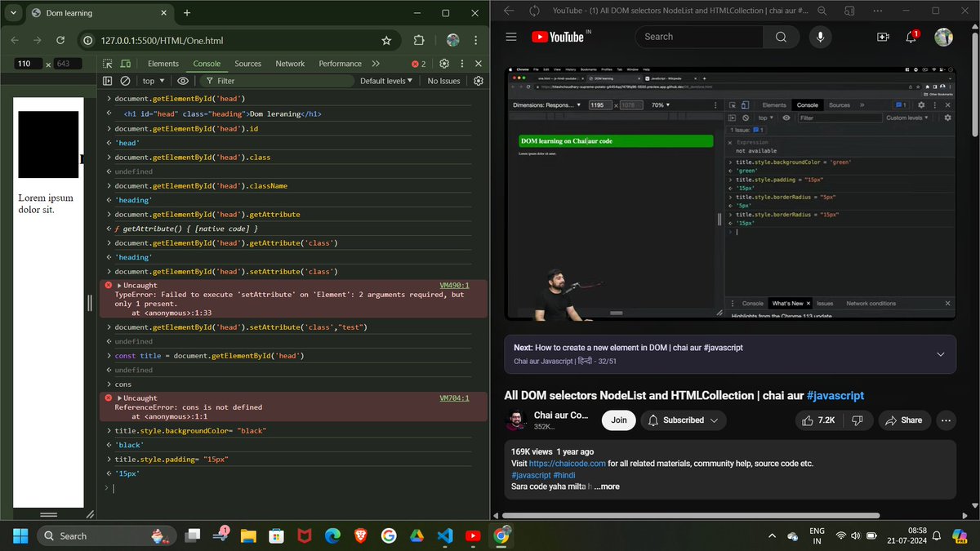Click the No Issues button
Viewport: 980px width, 551px height.
click(x=444, y=81)
